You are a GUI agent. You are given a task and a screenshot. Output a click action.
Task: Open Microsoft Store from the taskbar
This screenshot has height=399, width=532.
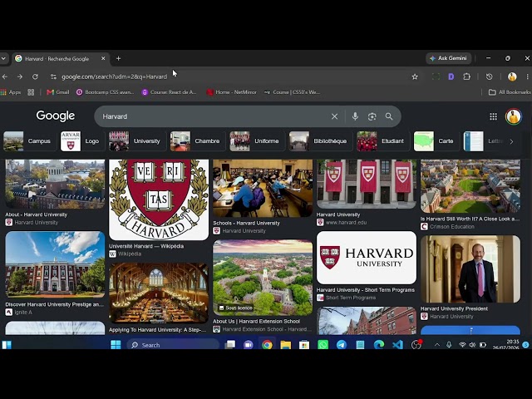coord(304,345)
